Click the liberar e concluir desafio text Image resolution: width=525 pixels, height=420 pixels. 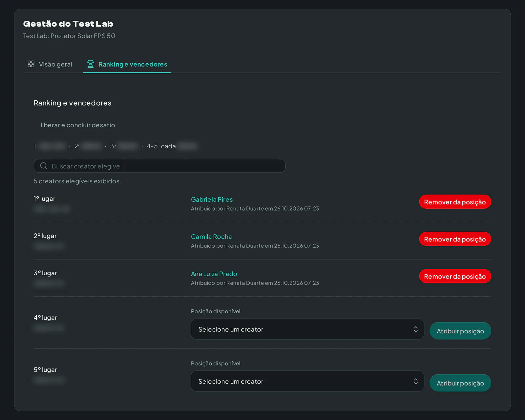pyautogui.click(x=78, y=125)
